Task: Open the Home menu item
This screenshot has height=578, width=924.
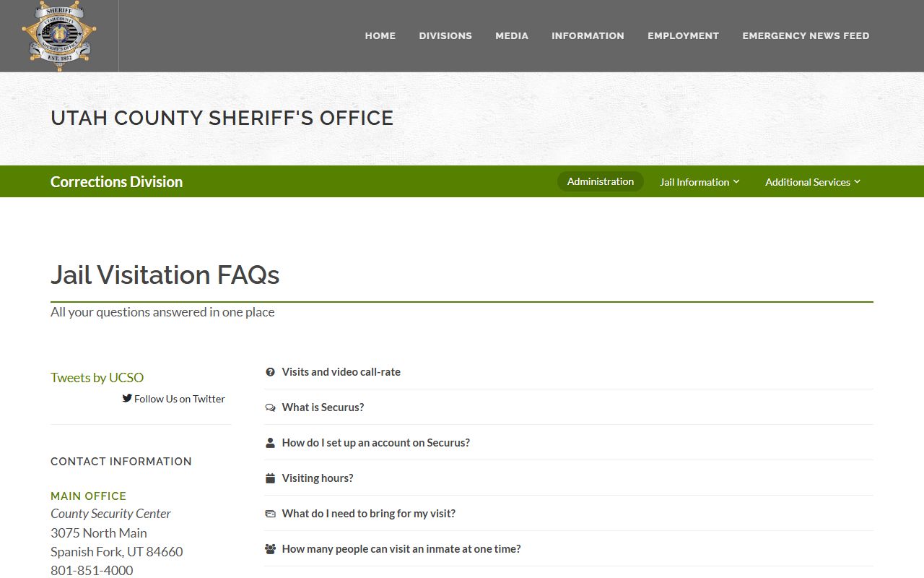Action: [x=380, y=35]
